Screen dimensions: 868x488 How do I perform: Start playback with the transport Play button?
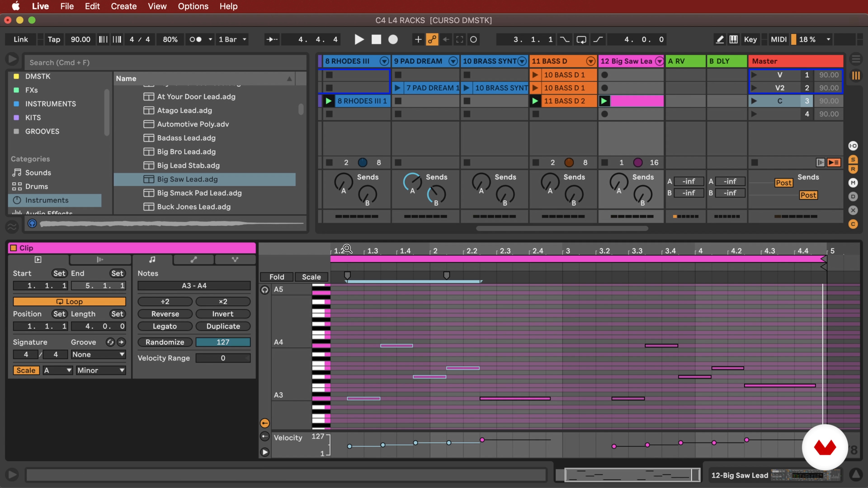359,39
